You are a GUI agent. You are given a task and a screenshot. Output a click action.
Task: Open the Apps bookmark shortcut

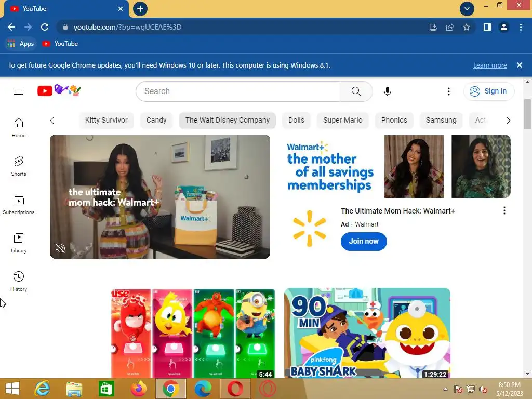[21, 44]
